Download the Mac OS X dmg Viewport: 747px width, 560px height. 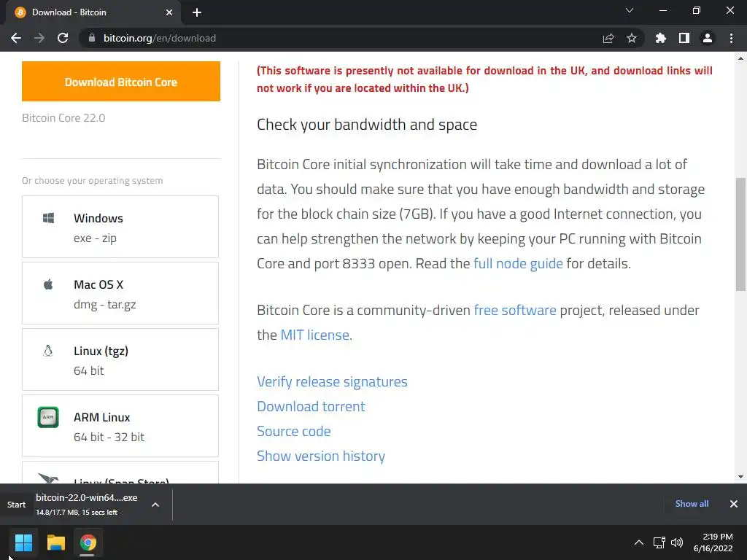85,304
